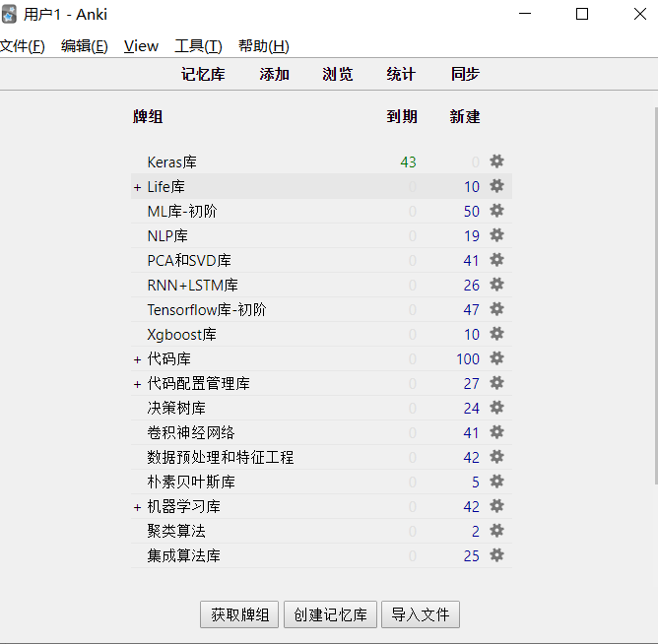This screenshot has width=658, height=644.
Task: Expand the Life库 deck subtree
Action: click(x=137, y=187)
